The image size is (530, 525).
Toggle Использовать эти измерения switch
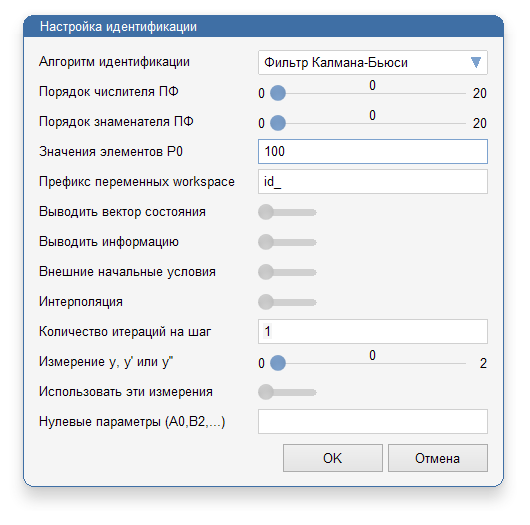coord(287,392)
